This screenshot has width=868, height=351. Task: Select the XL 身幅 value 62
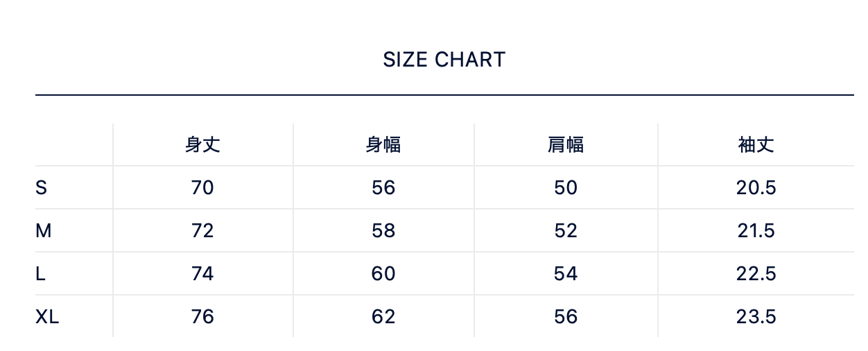pyautogui.click(x=383, y=316)
